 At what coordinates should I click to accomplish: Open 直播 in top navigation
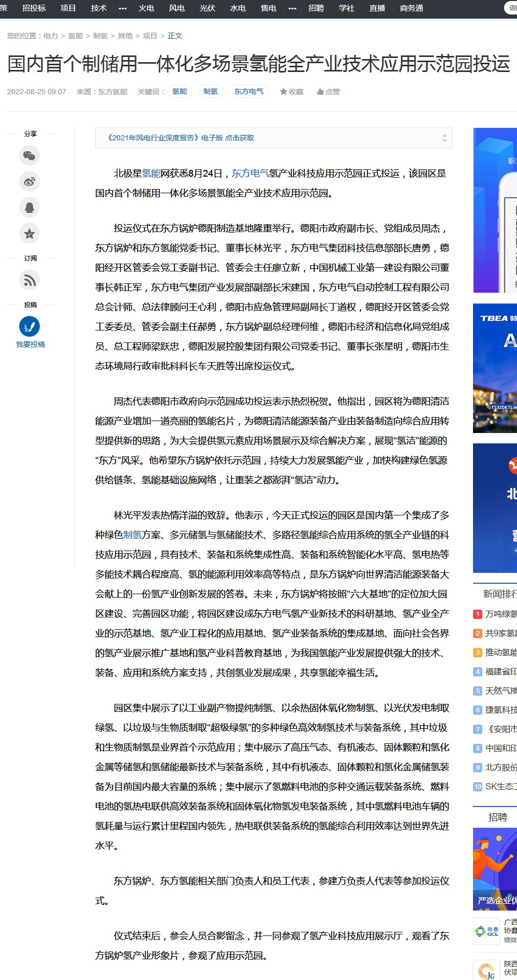click(x=377, y=8)
